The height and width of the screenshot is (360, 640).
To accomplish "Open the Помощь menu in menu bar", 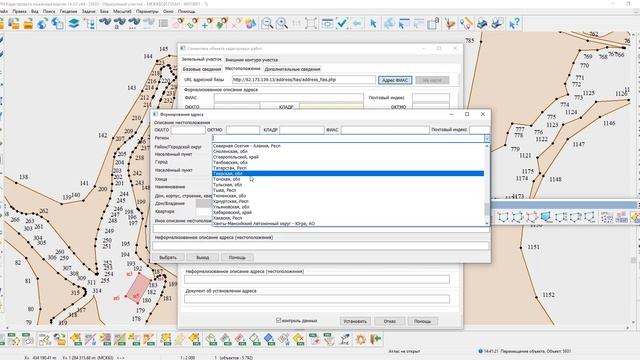I will [187, 11].
